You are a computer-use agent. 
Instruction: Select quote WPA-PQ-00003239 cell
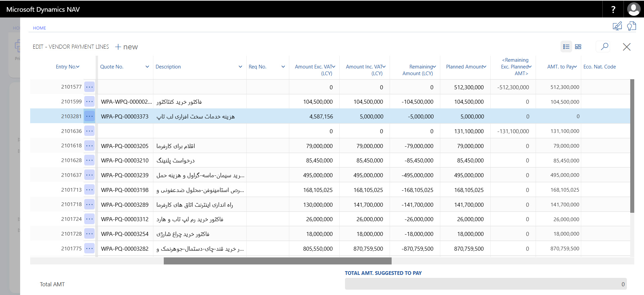(x=125, y=175)
